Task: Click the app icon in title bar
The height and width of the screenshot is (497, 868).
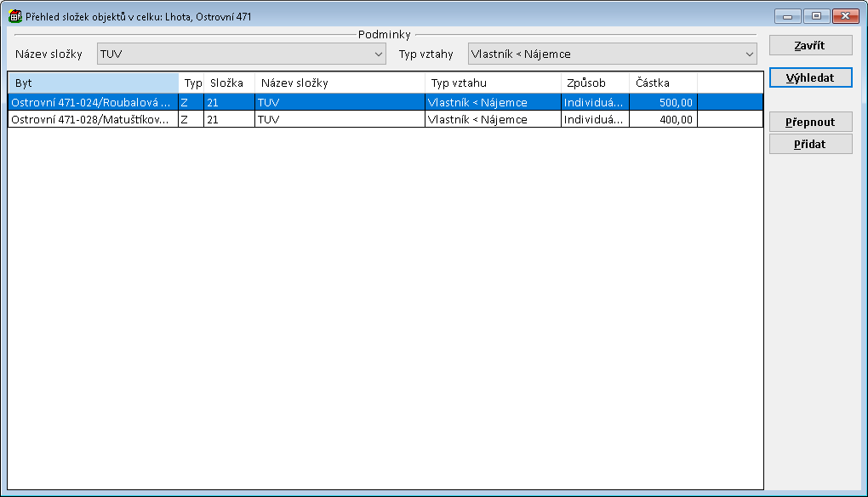Action: [x=14, y=16]
